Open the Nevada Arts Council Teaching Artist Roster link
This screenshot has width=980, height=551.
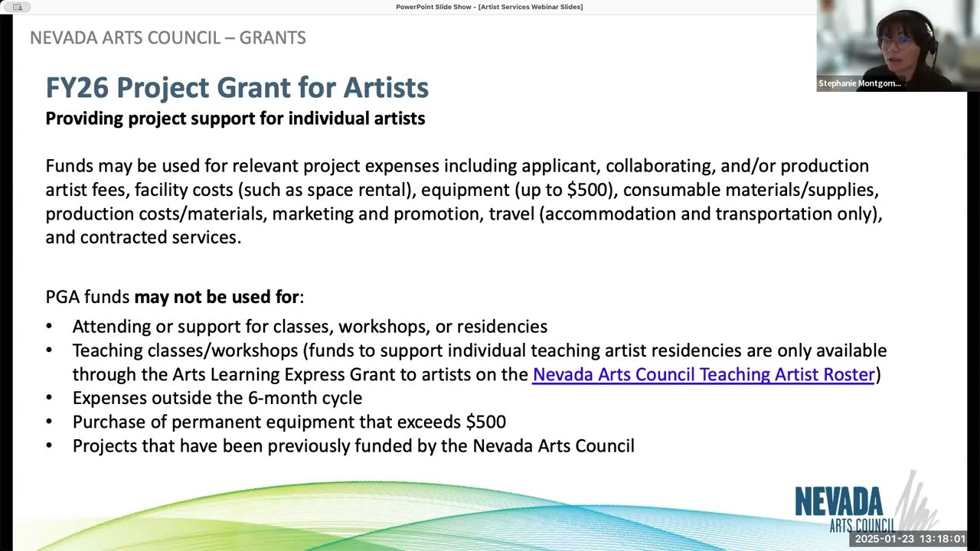704,374
